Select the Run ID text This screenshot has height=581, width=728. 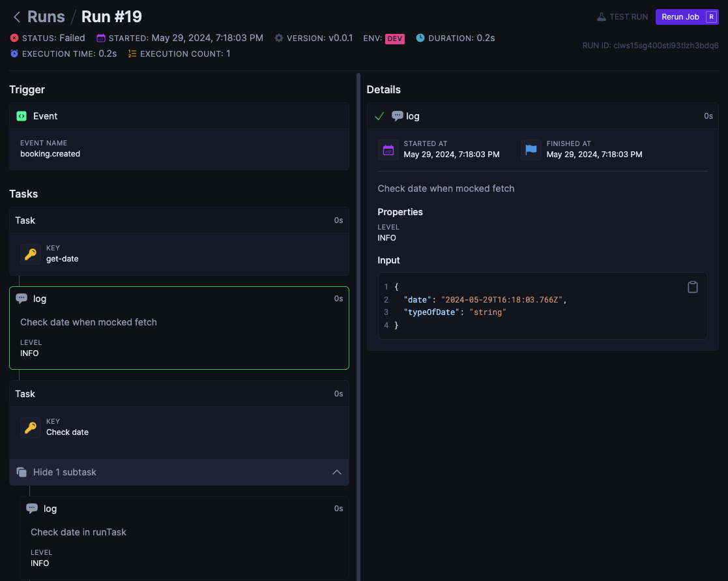tap(650, 46)
